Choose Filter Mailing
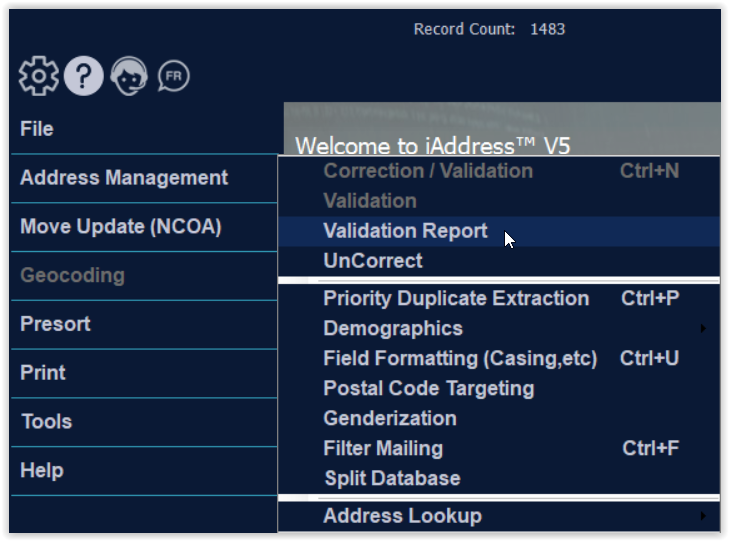 [499, 449]
